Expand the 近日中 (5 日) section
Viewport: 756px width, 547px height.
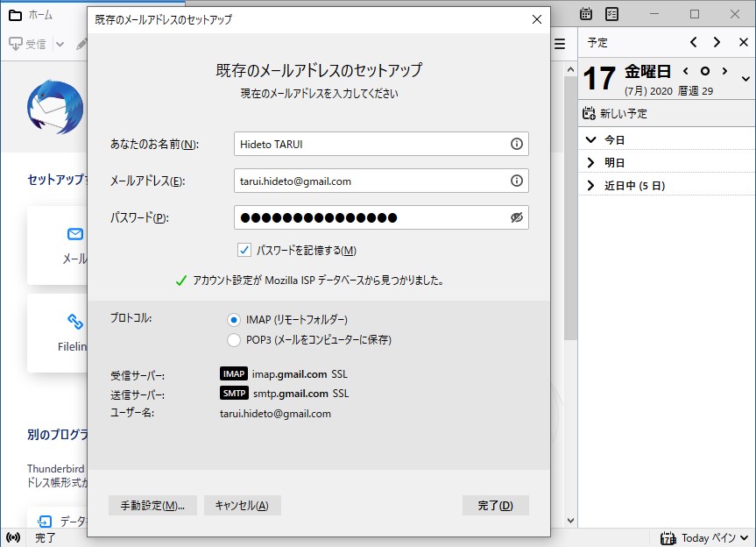point(592,185)
